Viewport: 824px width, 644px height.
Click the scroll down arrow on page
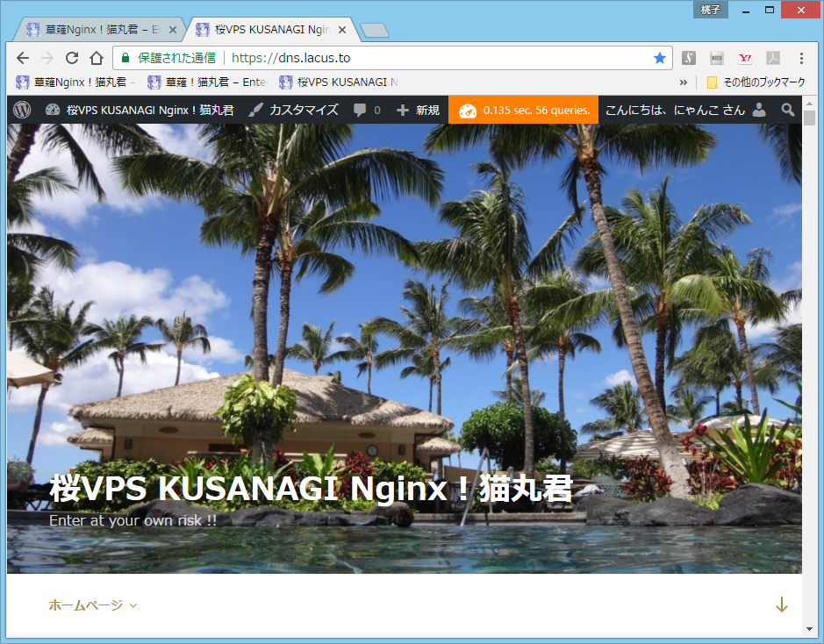pos(781,605)
